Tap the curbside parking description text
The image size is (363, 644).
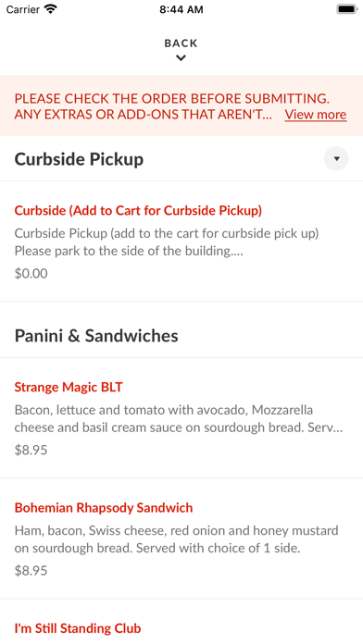point(167,242)
